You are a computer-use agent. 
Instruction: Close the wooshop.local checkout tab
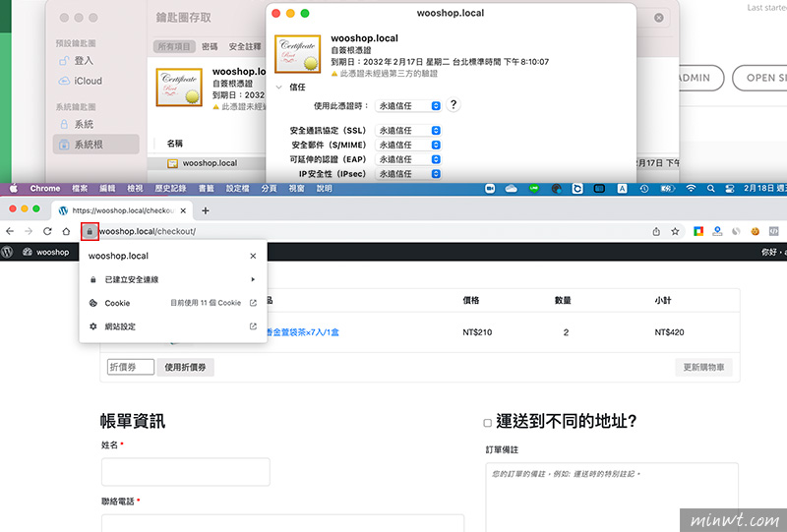(183, 210)
